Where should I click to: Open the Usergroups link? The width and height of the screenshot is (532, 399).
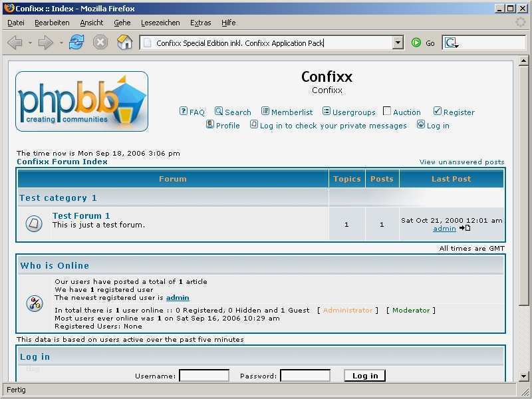tap(354, 112)
